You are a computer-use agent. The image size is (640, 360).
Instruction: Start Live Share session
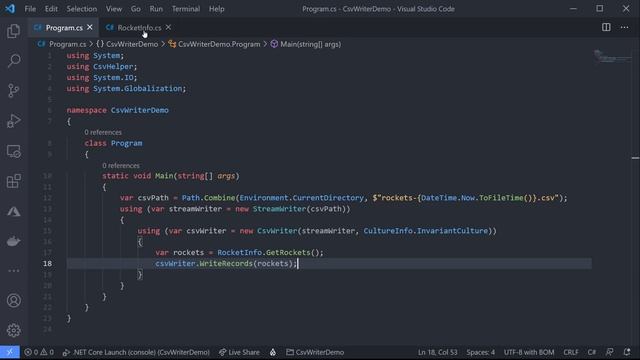click(239, 352)
